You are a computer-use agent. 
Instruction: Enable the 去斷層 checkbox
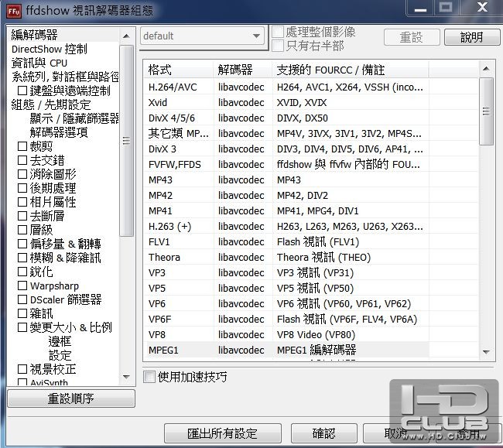[x=22, y=216]
